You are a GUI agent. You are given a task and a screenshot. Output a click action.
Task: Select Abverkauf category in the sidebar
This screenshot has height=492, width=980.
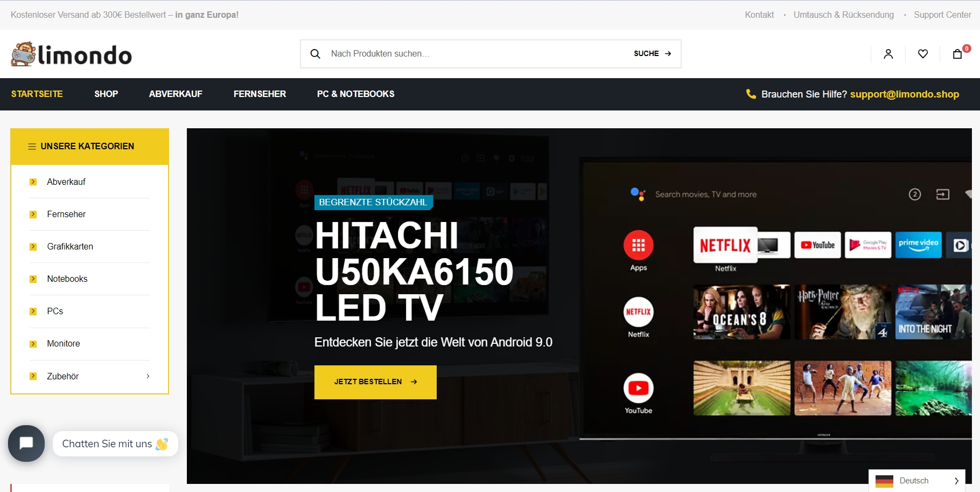[x=66, y=182]
